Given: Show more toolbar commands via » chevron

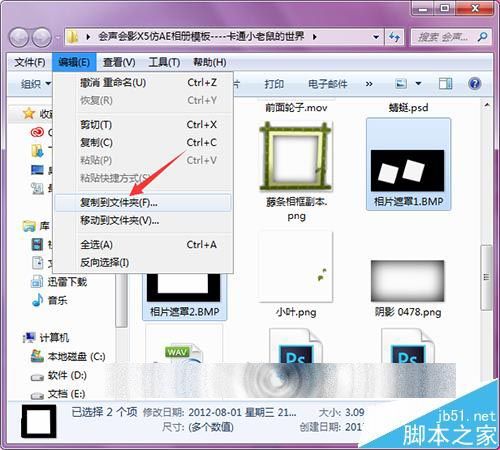Looking at the screenshot, I should point(369,84).
